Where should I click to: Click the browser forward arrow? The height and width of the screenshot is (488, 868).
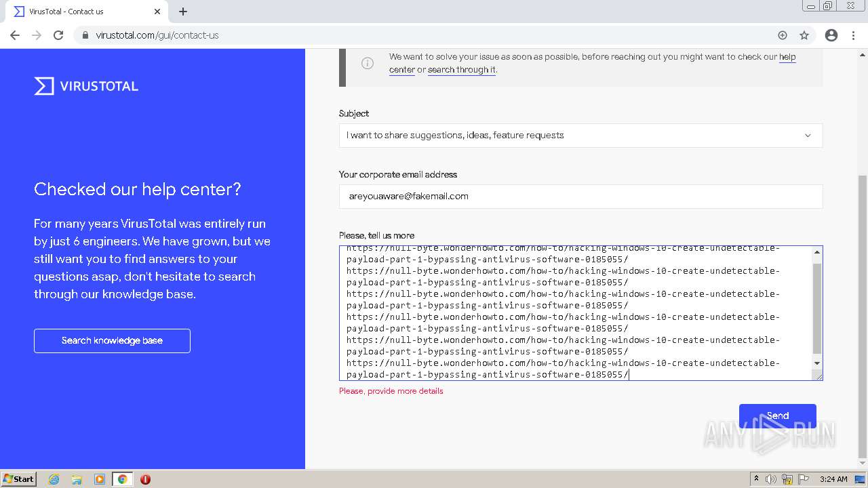pos(37,35)
